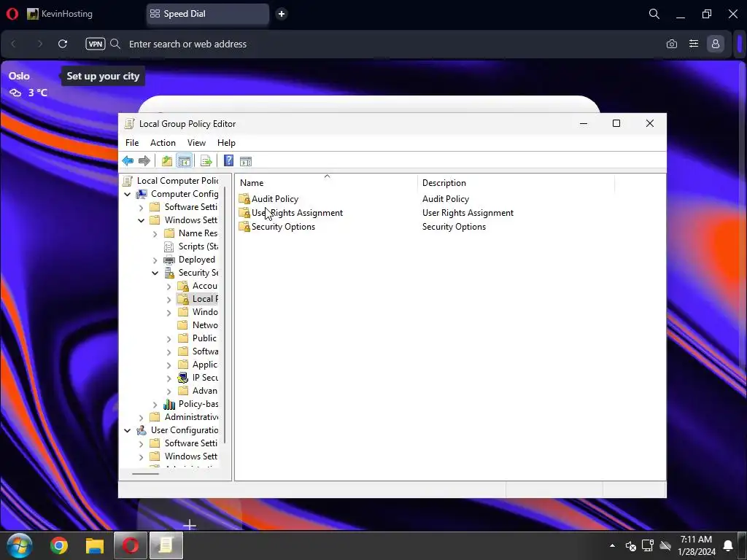Click the Up one level folder icon
This screenshot has height=560, width=747.
[167, 161]
